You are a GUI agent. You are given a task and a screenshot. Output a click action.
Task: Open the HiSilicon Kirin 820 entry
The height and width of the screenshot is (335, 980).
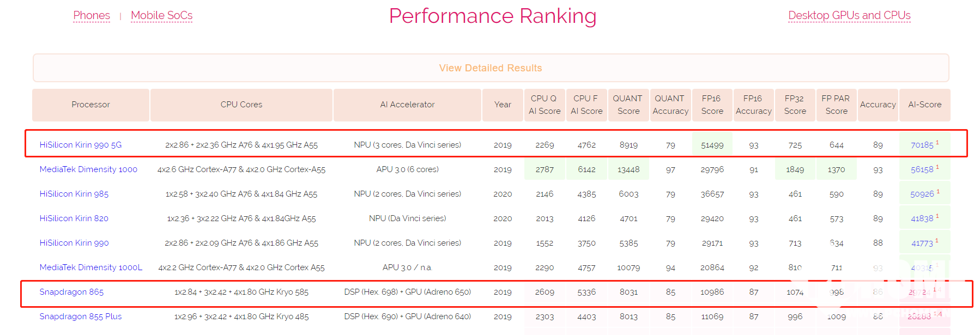74,218
